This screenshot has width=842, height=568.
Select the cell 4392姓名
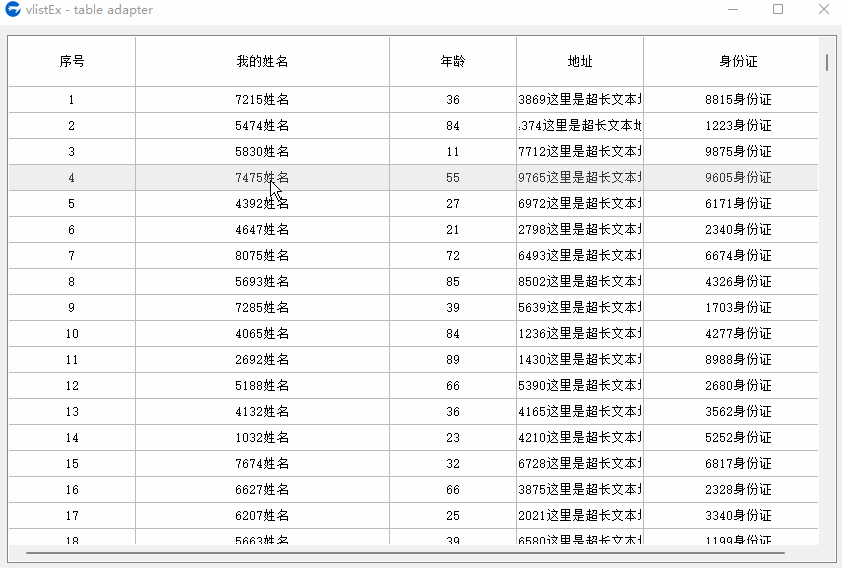point(263,203)
